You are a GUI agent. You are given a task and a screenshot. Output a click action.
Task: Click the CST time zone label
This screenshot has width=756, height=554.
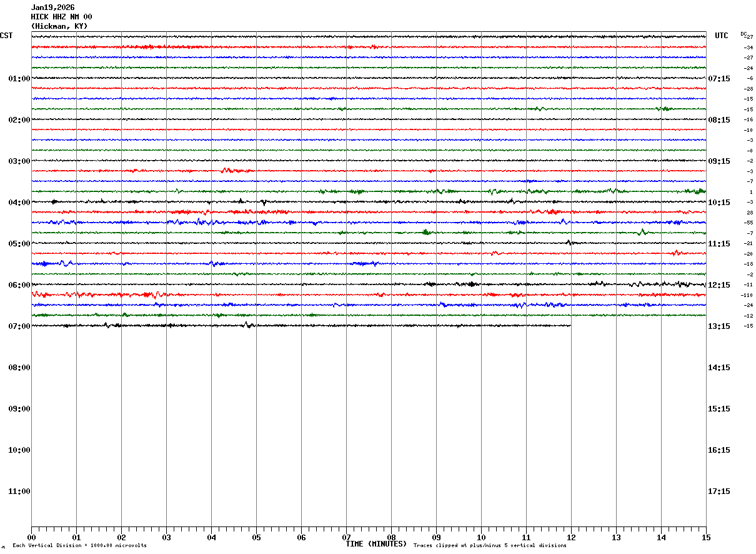tap(6, 36)
